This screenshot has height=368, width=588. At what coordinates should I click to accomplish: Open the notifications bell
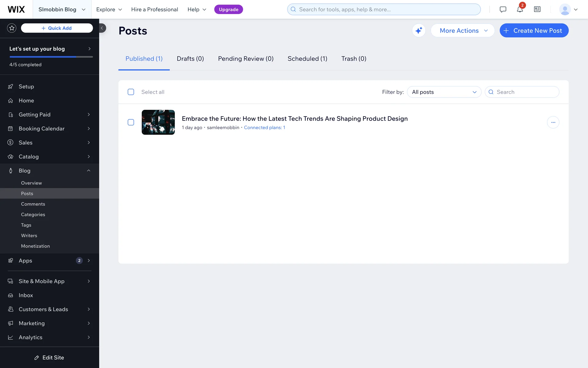point(520,9)
